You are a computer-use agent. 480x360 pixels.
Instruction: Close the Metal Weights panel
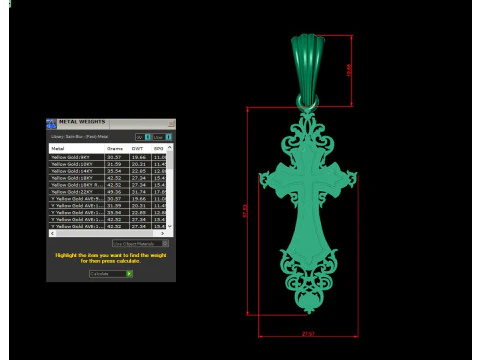171,124
